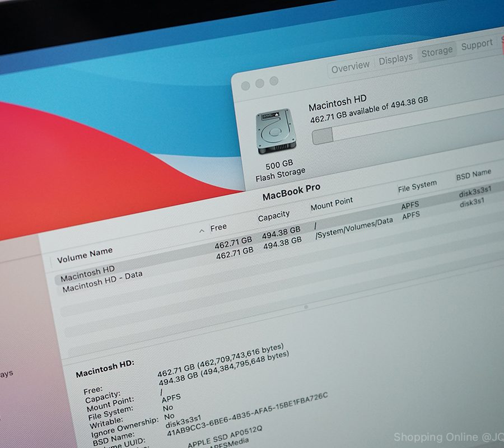Viewport: 504px width, 448px height.
Task: Click the sort arrow beside Free
Action: tap(202, 231)
